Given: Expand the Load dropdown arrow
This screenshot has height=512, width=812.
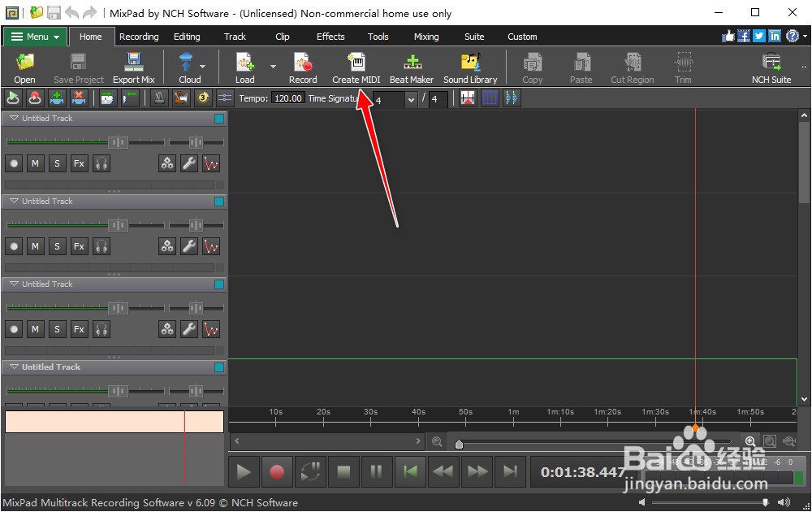Looking at the screenshot, I should pos(273,67).
